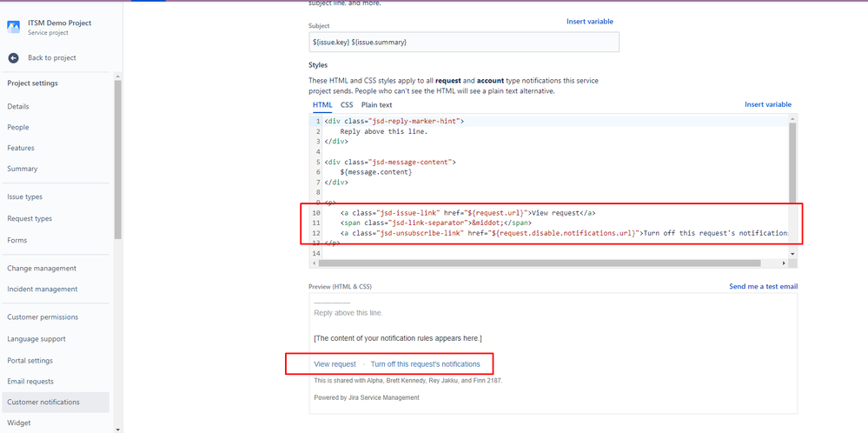Viewport: 868px width, 433px height.
Task: Select Request types in sidebar
Action: point(30,219)
